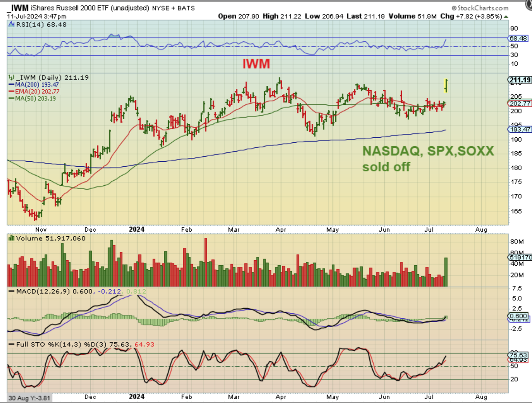Image resolution: width=532 pixels, height=403 pixels.
Task: Click the latest tall green volume bar
Action: [x=446, y=272]
